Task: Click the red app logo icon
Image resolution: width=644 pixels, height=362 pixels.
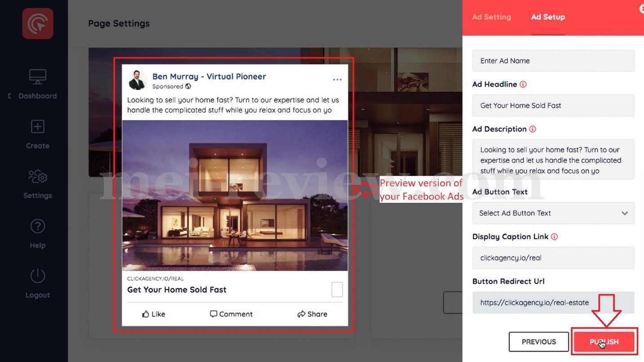Action: coord(38,23)
